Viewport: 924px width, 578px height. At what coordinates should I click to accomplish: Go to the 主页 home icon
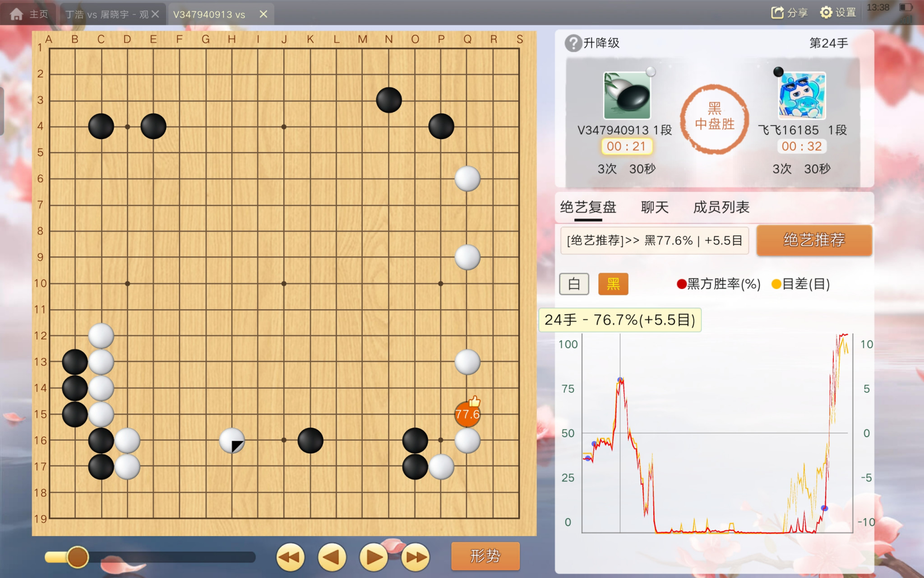(17, 14)
